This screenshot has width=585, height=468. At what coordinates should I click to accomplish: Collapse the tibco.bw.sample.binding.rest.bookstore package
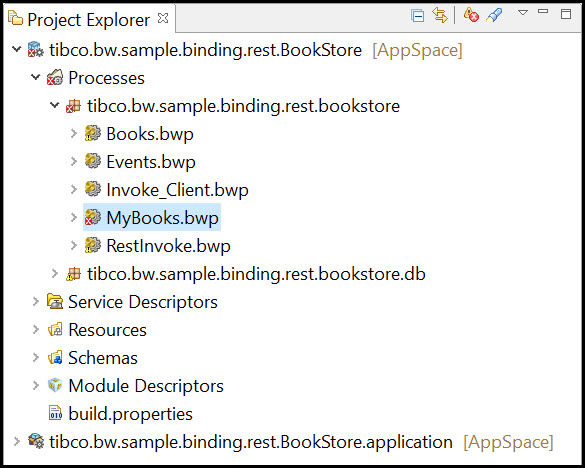tap(54, 105)
